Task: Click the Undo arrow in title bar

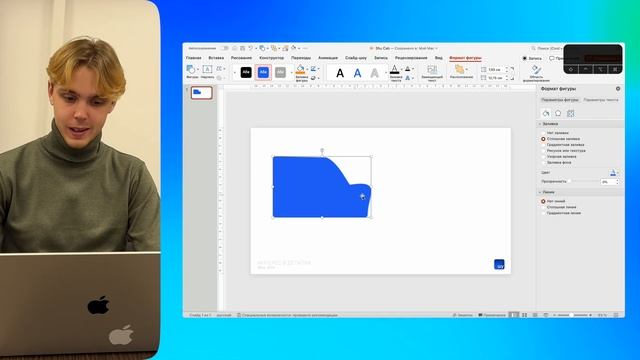Action: [251, 48]
